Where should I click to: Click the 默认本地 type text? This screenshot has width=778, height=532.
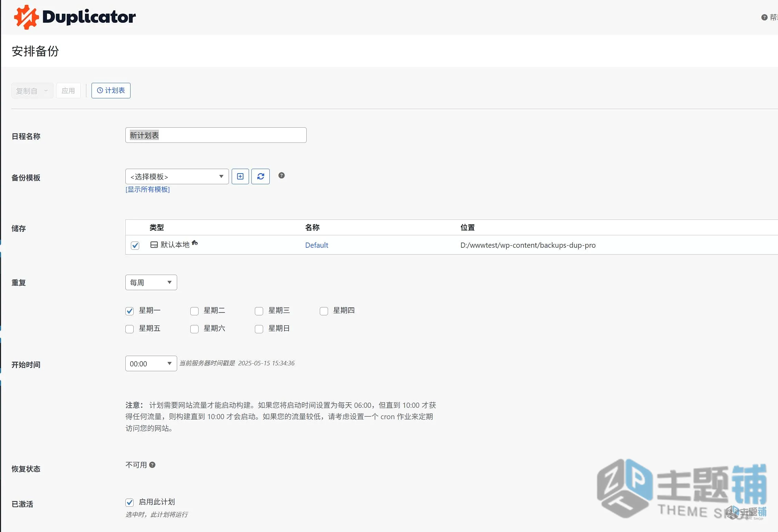[x=175, y=245]
